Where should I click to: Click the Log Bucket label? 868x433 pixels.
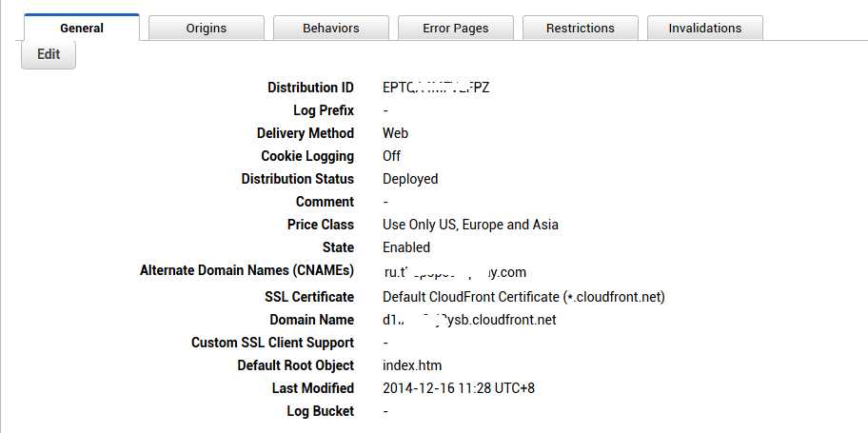320,411
